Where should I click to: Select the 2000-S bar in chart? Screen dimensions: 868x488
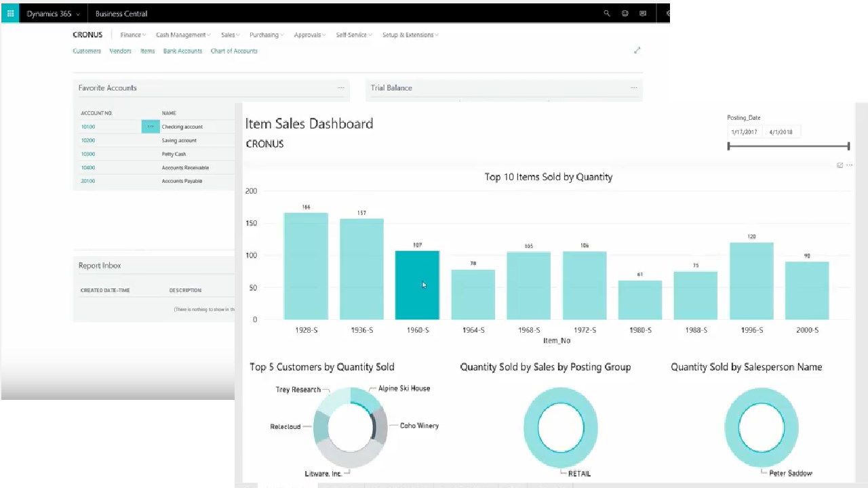point(807,290)
